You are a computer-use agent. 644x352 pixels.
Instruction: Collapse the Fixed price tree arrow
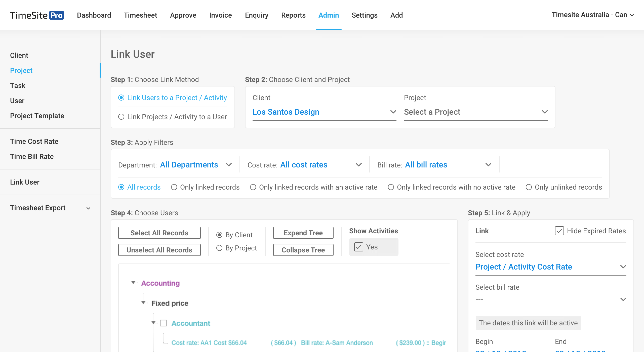[x=143, y=302]
